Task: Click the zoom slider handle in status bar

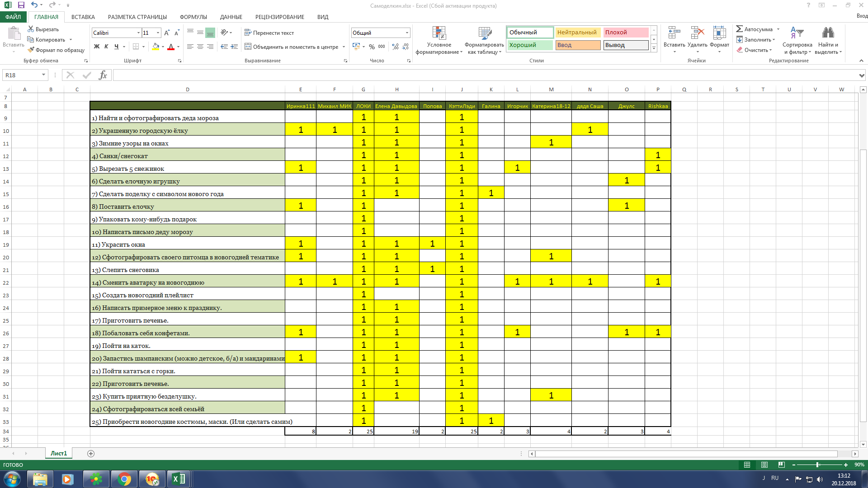Action: click(x=817, y=465)
